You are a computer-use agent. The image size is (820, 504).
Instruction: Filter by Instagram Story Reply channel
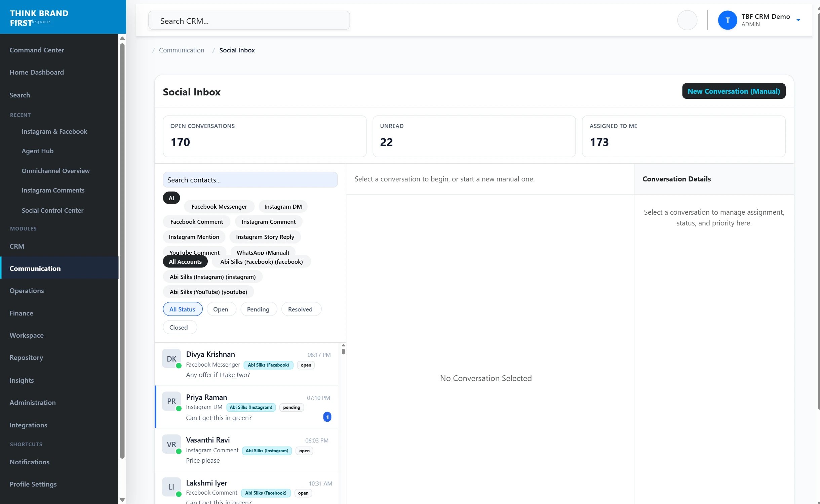point(265,237)
